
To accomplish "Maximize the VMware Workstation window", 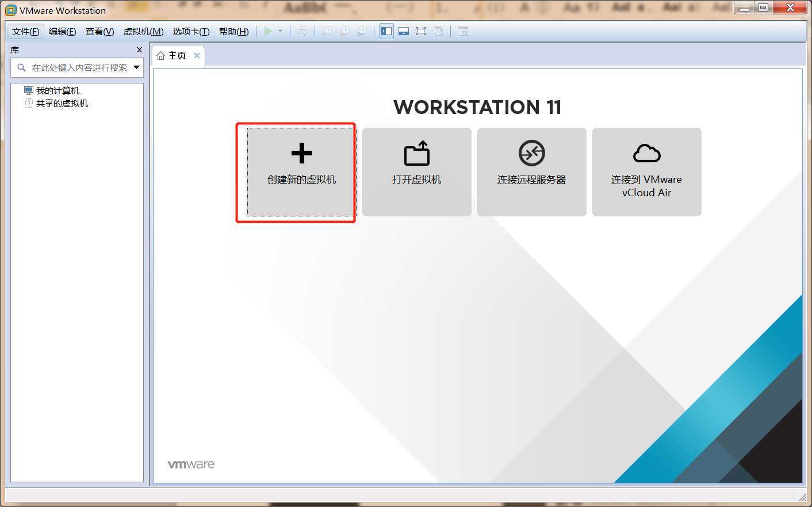I will coord(763,8).
